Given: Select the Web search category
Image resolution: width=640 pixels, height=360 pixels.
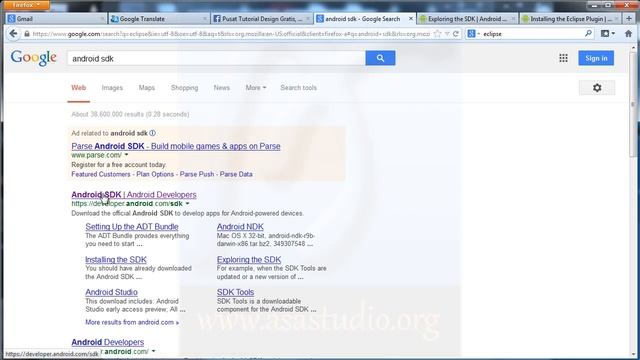Looking at the screenshot, I should pos(79,88).
